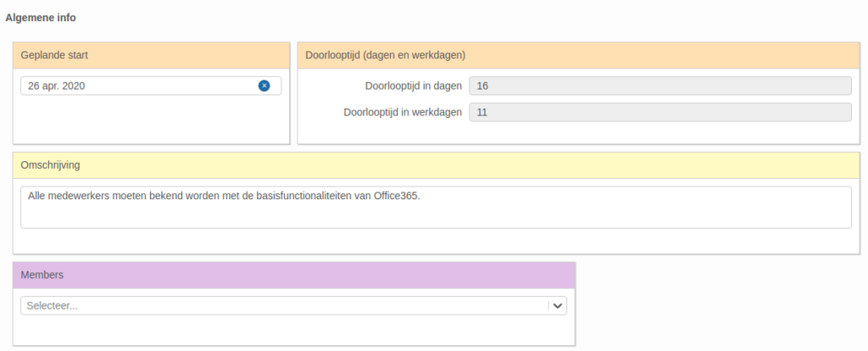Viewport: 868px width, 351px height.
Task: Click the Members panel header
Action: [x=294, y=276]
